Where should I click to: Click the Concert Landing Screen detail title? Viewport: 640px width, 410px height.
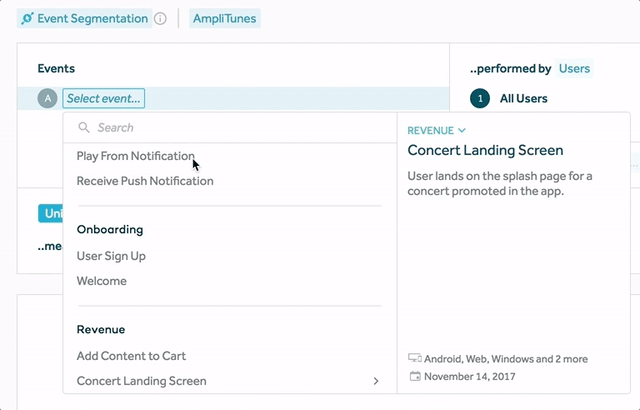(485, 150)
